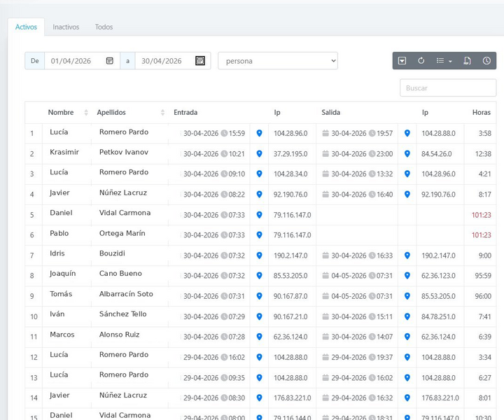Click the 12:38 hours value for Krasimir
The height and width of the screenshot is (420, 504).
coord(483,153)
